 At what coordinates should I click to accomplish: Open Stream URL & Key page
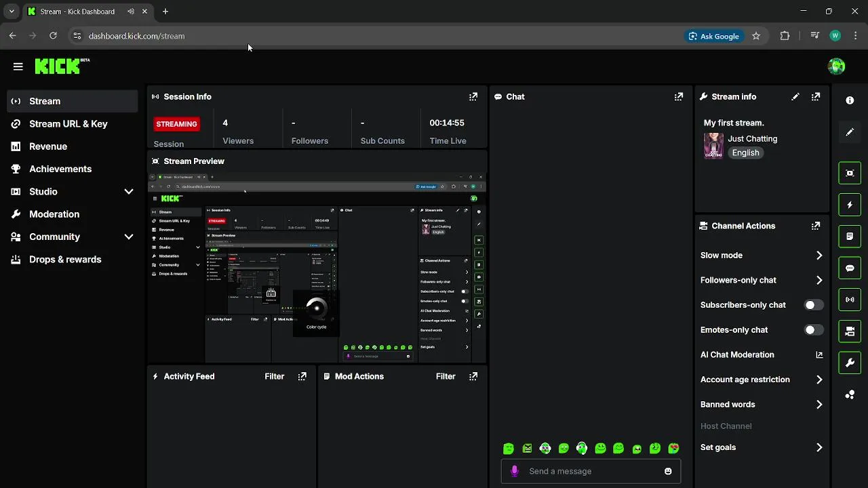pos(73,124)
